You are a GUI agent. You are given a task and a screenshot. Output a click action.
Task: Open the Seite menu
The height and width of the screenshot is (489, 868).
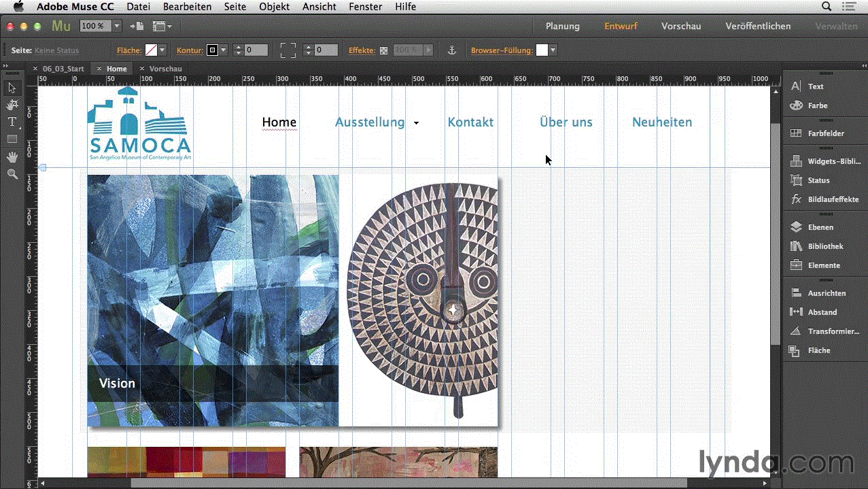click(x=235, y=7)
